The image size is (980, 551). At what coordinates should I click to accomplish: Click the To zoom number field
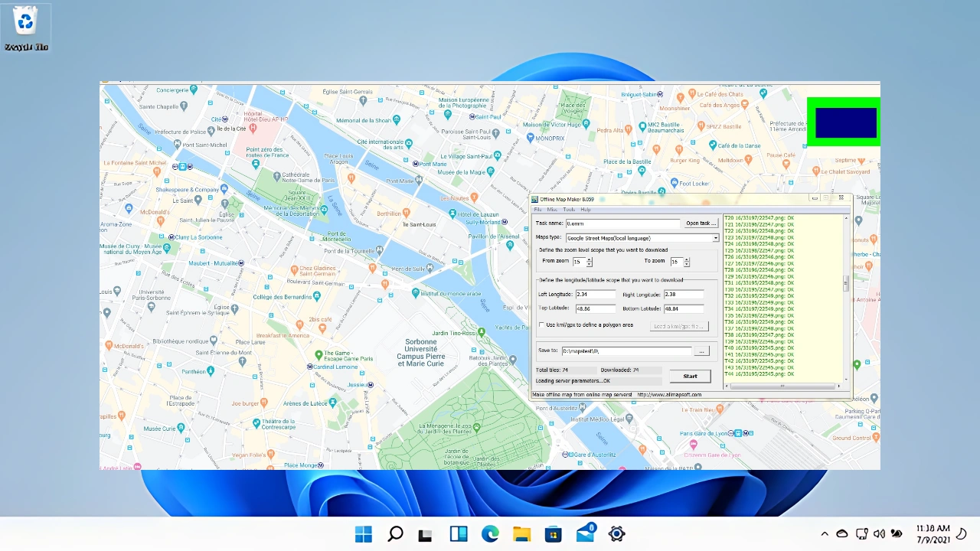[x=677, y=262]
